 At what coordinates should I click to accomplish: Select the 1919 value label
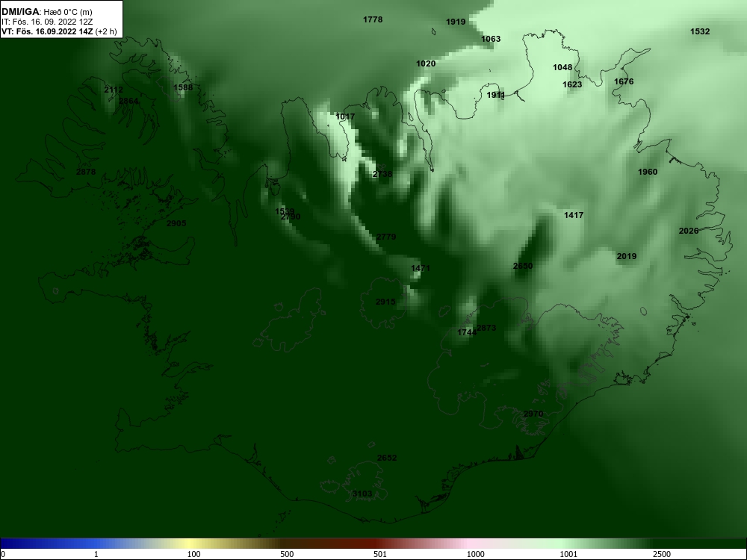pyautogui.click(x=456, y=22)
